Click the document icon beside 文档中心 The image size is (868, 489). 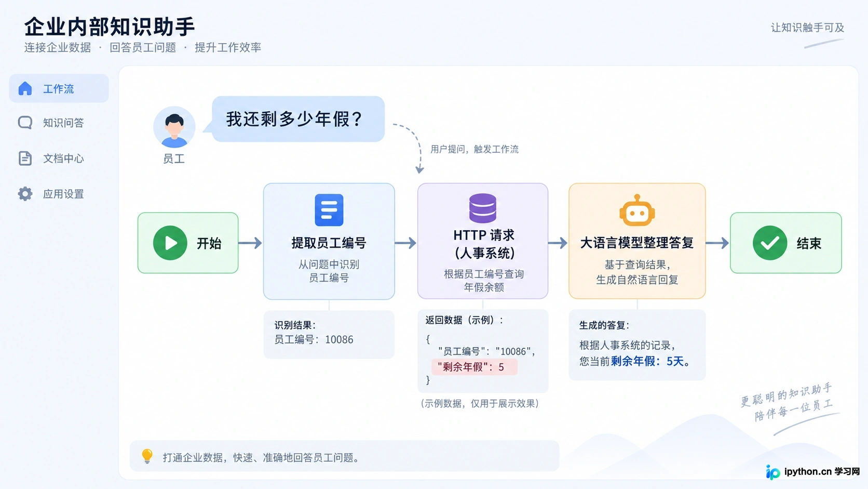[x=25, y=158]
